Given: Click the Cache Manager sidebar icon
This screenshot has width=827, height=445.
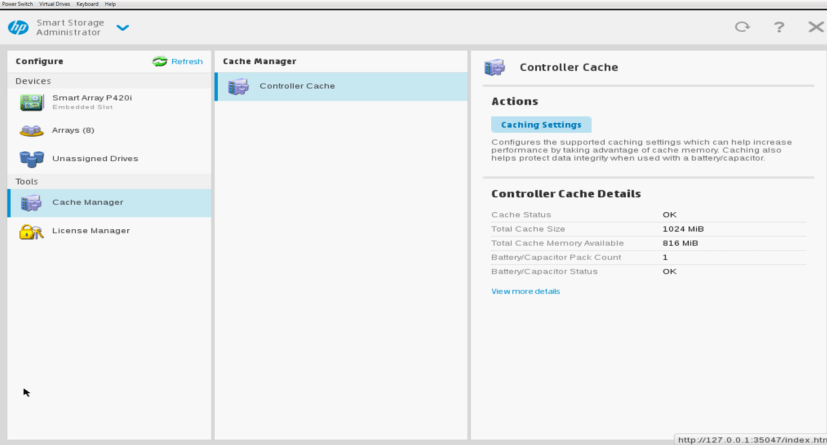Looking at the screenshot, I should pyautogui.click(x=31, y=202).
